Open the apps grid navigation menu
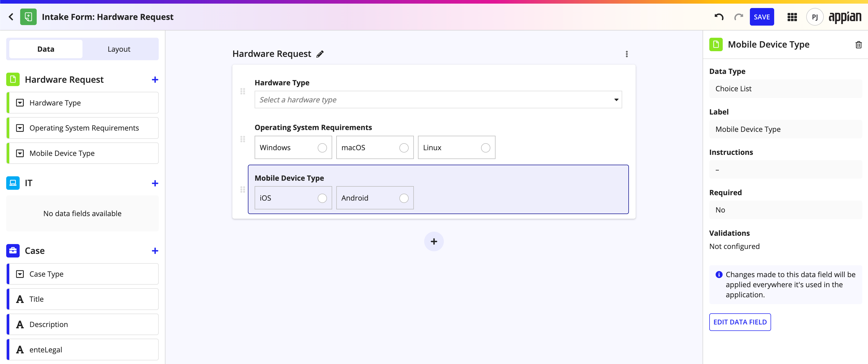 coord(792,17)
